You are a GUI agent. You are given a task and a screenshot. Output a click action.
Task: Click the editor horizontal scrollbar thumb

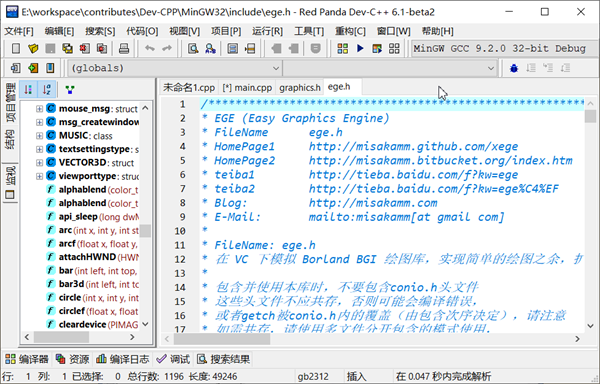[x=222, y=338]
